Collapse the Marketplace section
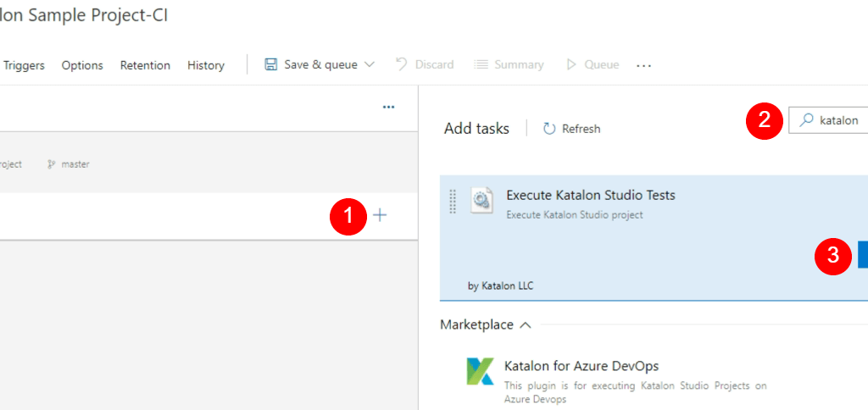868x410 pixels. click(x=526, y=324)
